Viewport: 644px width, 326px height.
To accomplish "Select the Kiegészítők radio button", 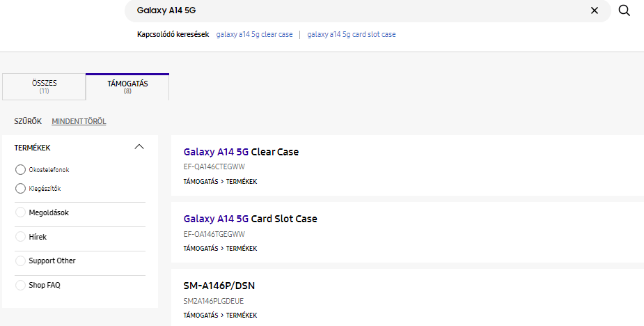I will tap(20, 188).
